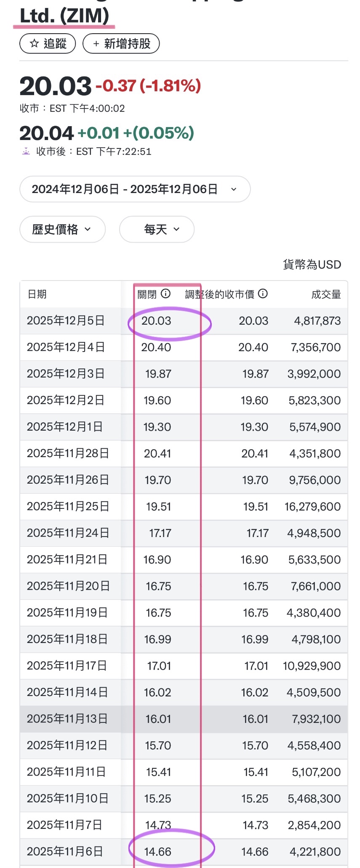The width and height of the screenshot is (360, 868).
Task: Open the 每天 frequency dropdown
Action: 156,229
